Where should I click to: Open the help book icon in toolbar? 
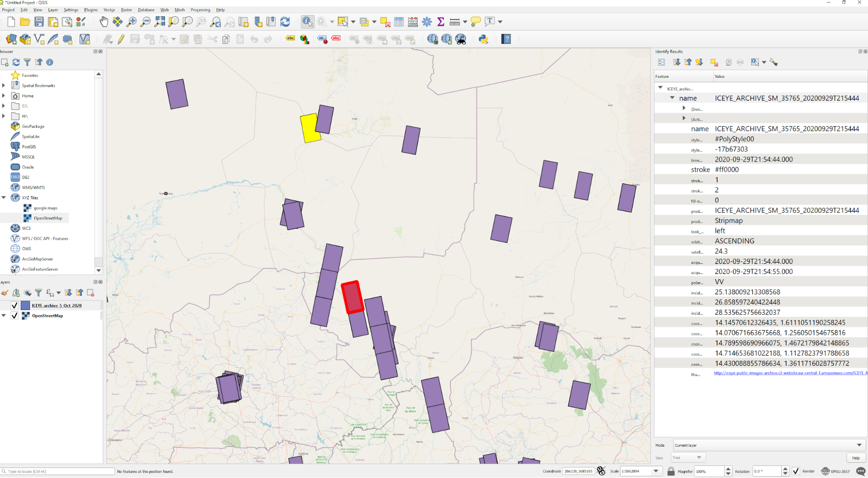click(x=506, y=39)
